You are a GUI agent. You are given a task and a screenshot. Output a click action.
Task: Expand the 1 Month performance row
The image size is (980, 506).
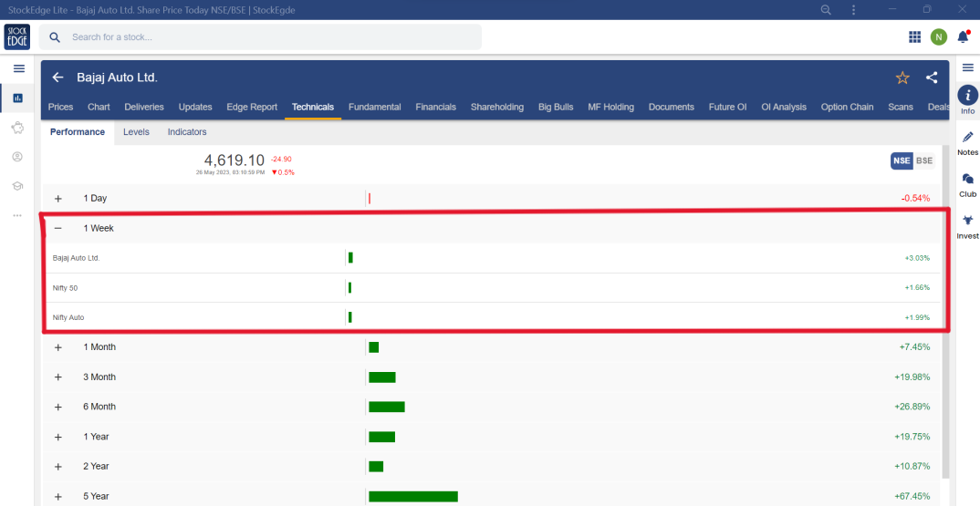coord(58,347)
